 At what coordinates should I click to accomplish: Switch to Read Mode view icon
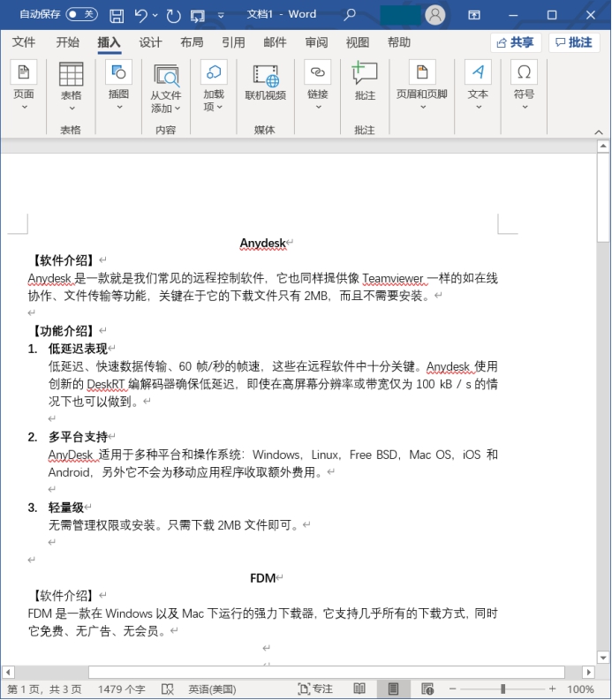point(359,689)
